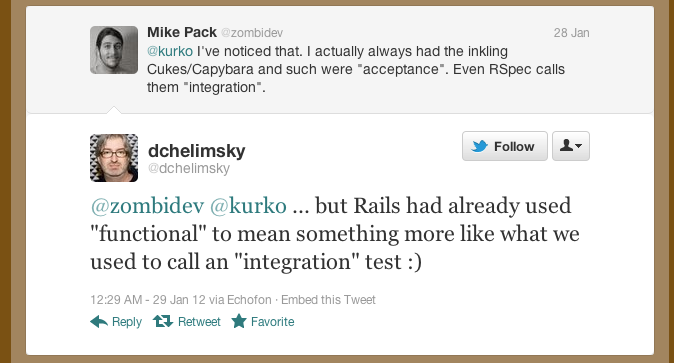The image size is (674, 363).
Task: Click the Retweet text label
Action: 199,322
